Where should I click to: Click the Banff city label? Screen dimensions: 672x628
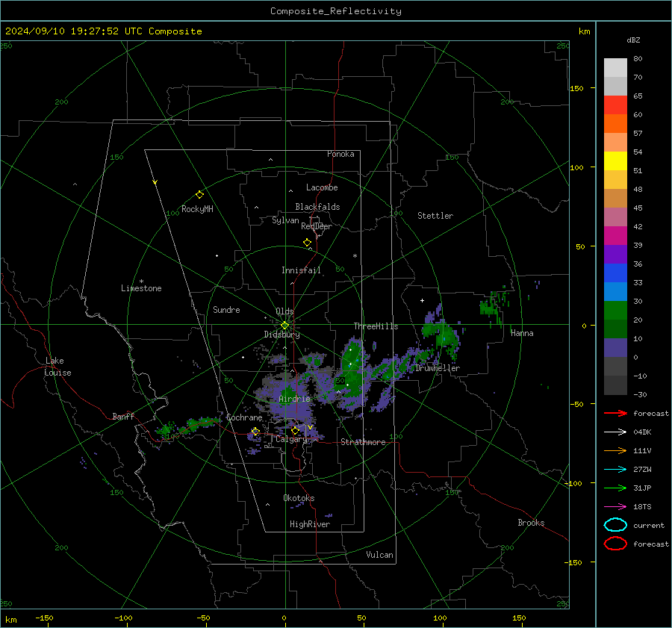(123, 416)
